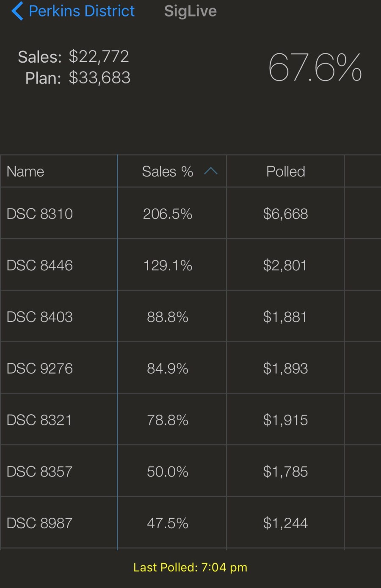This screenshot has height=588, width=381.
Task: Tap the DSC 9276 row name
Action: tap(40, 369)
